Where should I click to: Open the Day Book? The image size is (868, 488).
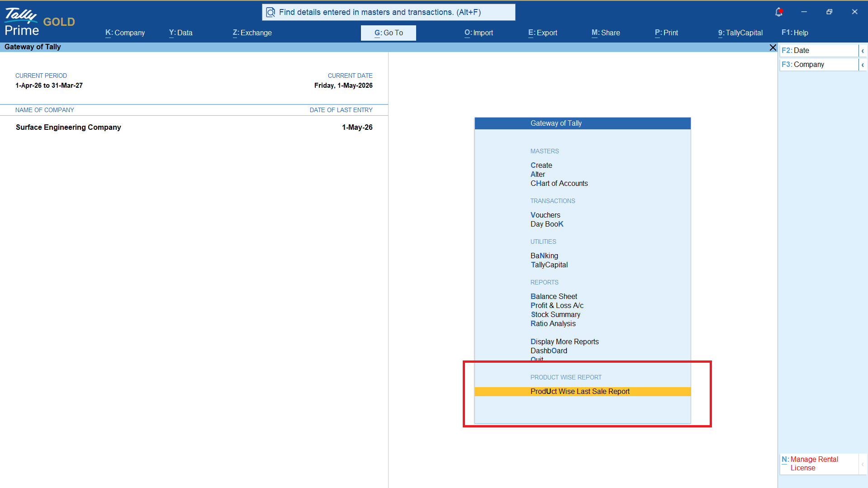coord(547,224)
